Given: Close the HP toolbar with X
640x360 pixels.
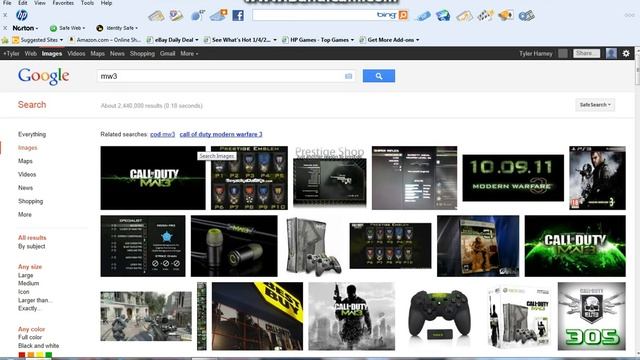Looking at the screenshot, I should 5,15.
